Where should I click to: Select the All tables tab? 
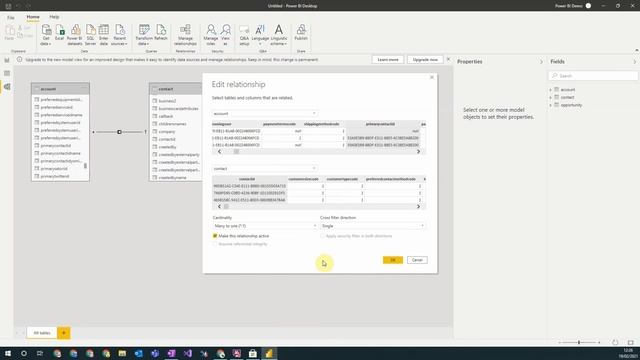coord(42,333)
